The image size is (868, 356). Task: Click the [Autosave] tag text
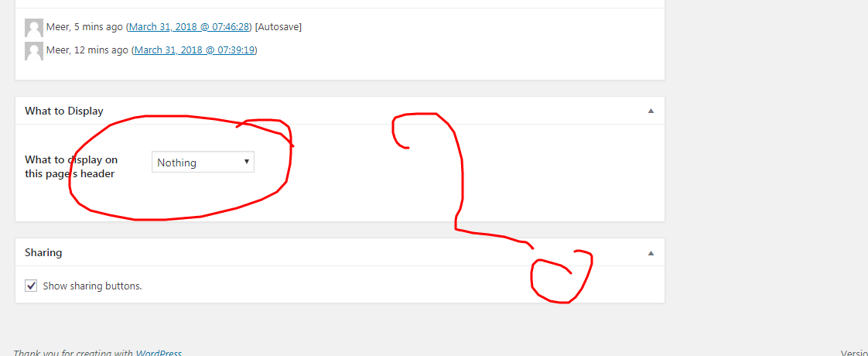coord(279,26)
